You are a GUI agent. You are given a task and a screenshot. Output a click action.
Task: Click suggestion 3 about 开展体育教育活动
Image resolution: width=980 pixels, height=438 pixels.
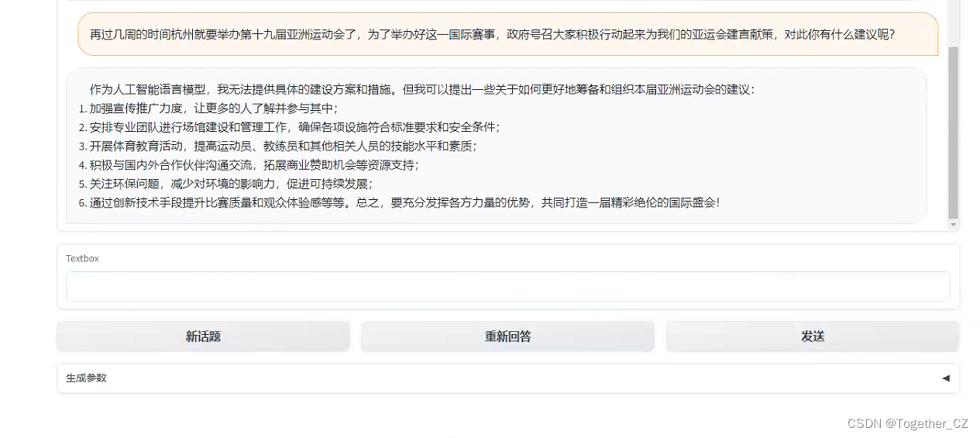(x=277, y=146)
